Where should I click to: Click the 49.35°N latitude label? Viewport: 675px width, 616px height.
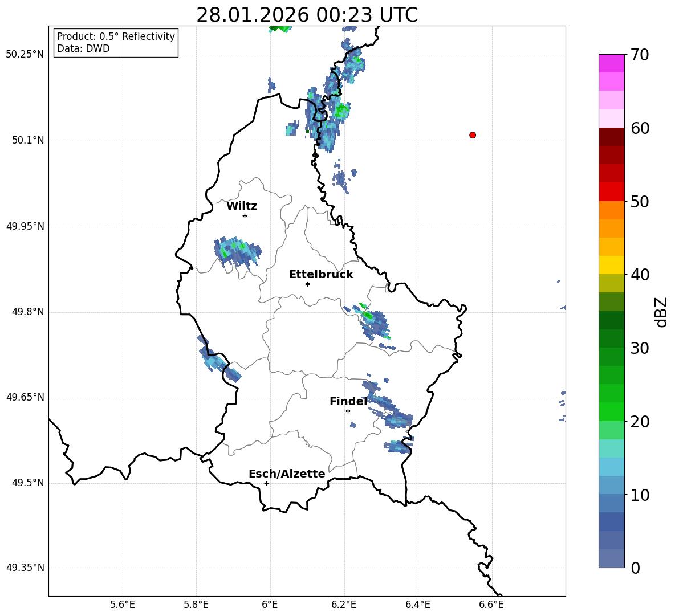click(25, 568)
